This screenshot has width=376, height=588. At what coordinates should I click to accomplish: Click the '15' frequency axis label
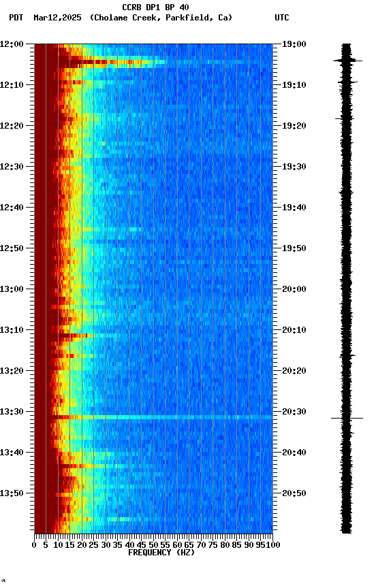pyautogui.click(x=69, y=545)
